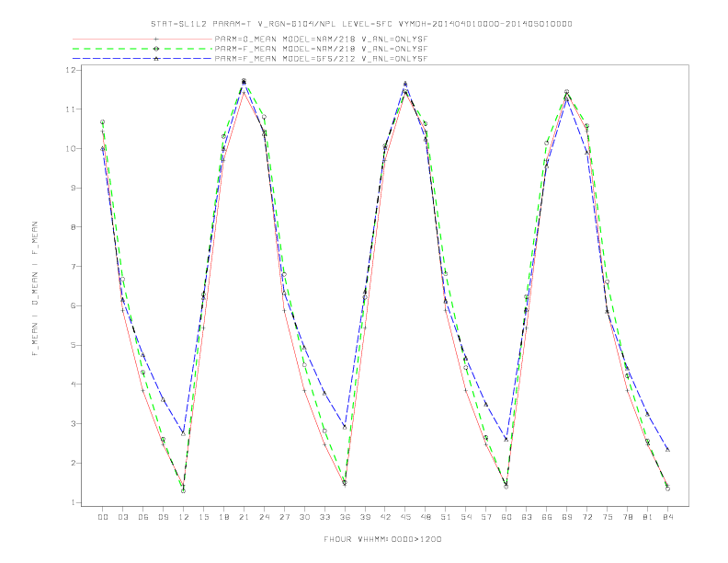Click y-axis tick label 5

click(73, 345)
